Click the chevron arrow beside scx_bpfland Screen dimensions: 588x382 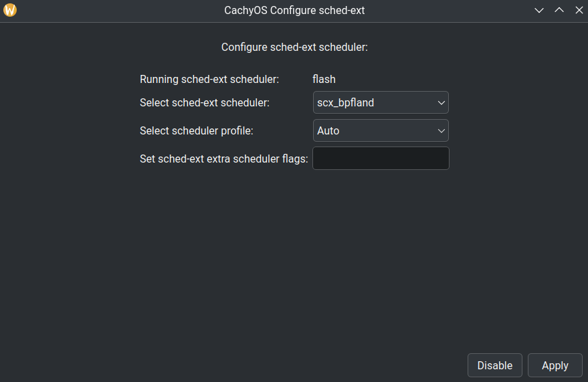(x=441, y=103)
